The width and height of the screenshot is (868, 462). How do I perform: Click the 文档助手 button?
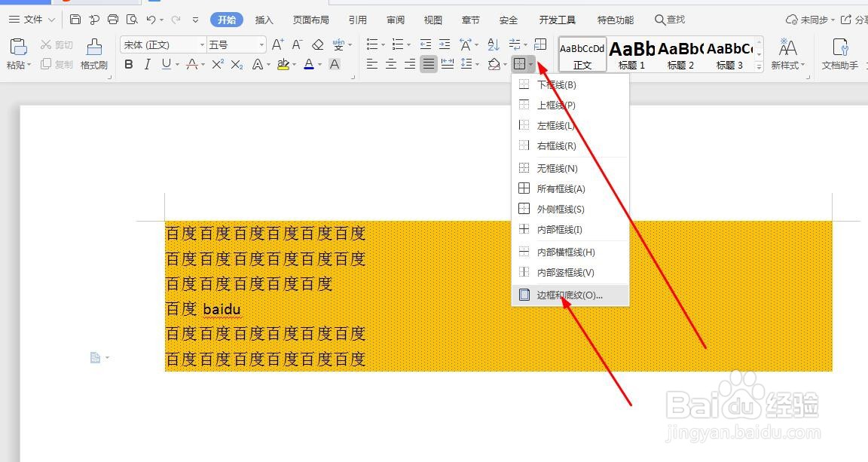click(840, 54)
